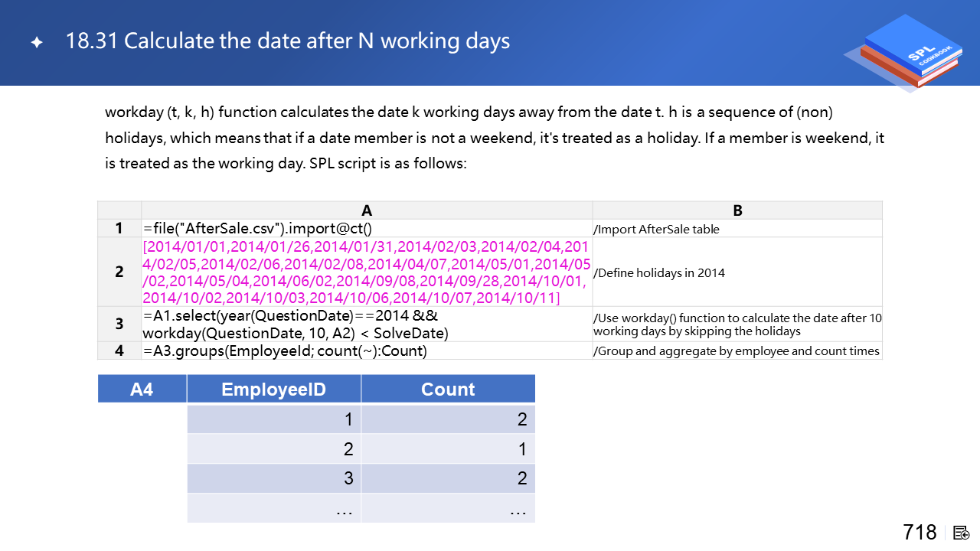This screenshot has width=980, height=551.
Task: Select column A header of script grid
Action: (x=367, y=210)
